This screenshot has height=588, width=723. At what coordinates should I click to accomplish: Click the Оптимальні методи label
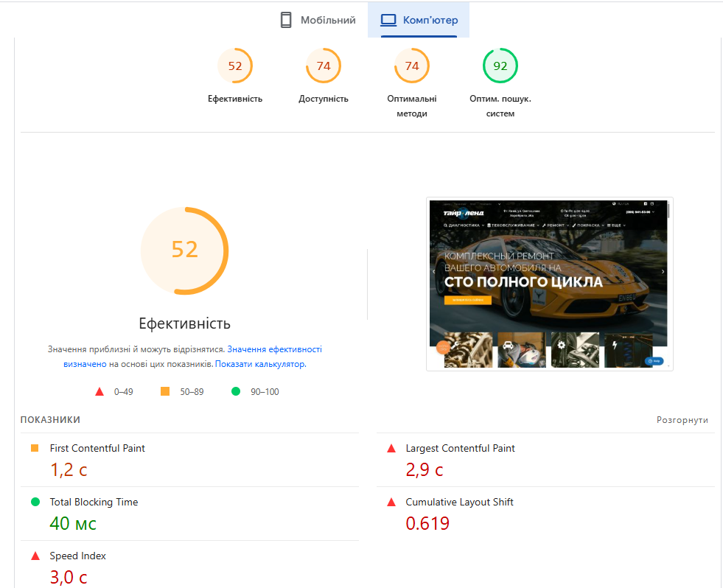tap(412, 106)
